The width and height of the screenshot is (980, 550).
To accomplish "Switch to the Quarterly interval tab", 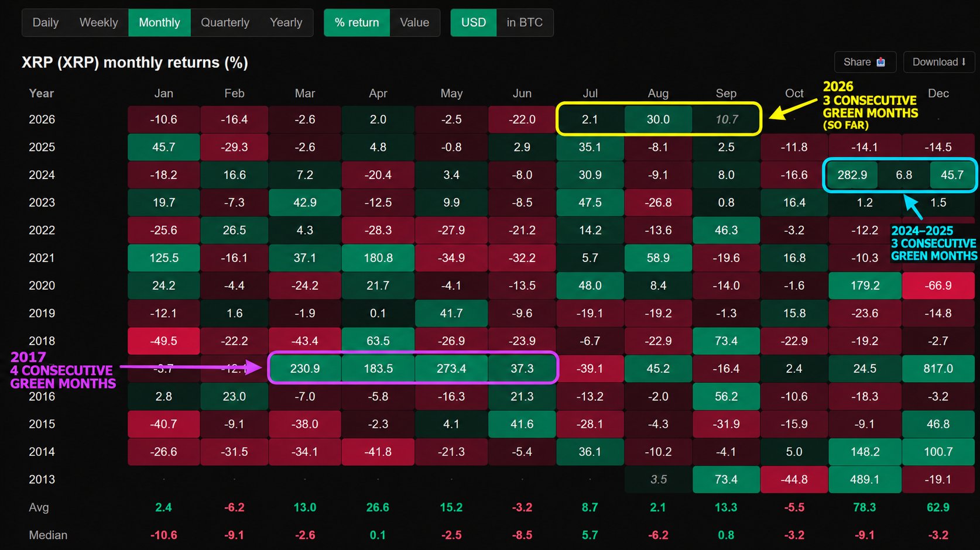I will click(x=225, y=23).
